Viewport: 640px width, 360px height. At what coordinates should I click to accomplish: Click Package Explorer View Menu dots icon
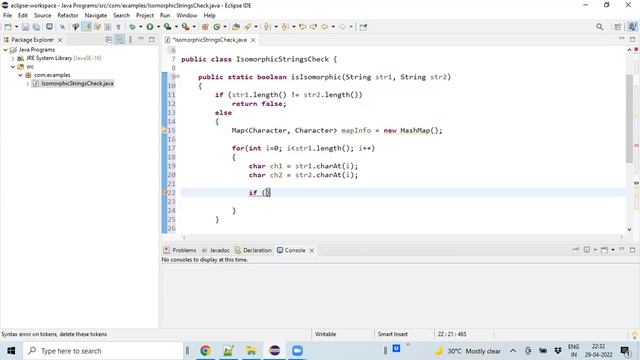tap(130, 40)
